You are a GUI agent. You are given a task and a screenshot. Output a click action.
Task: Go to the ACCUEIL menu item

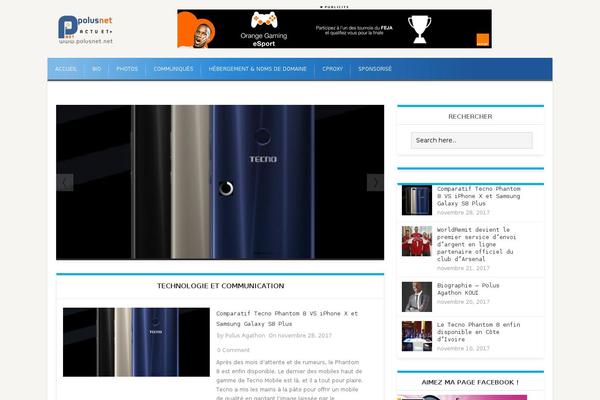click(x=65, y=69)
